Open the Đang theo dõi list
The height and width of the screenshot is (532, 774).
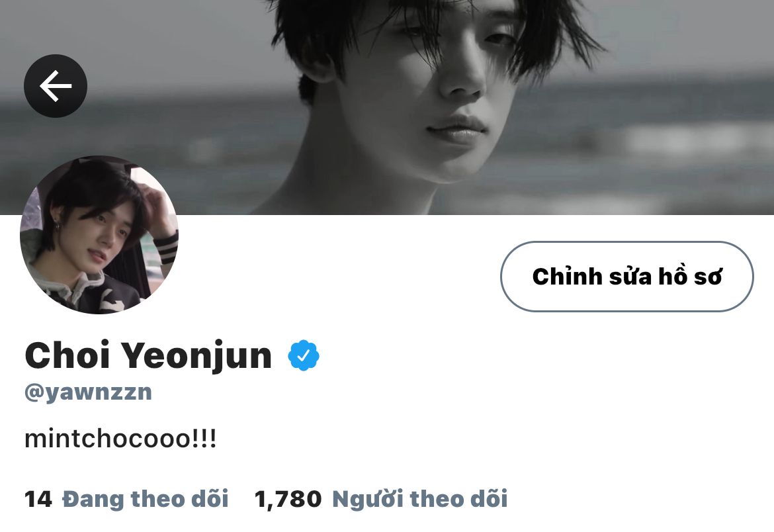[x=145, y=499]
